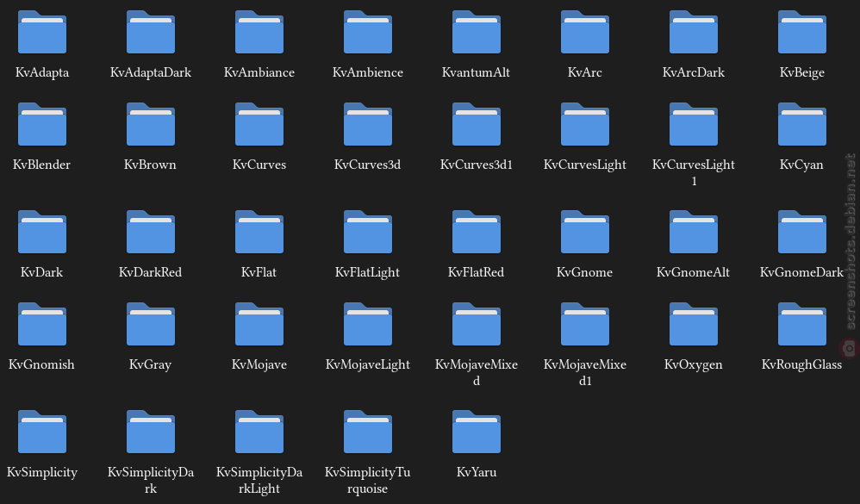Viewport: 860px width, 504px height.
Task: Click the KvGnomeAlt folder icon
Action: 694,232
